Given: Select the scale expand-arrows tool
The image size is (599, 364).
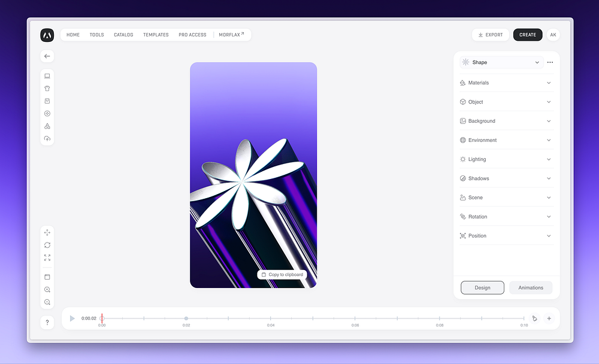Looking at the screenshot, I should coord(47,258).
